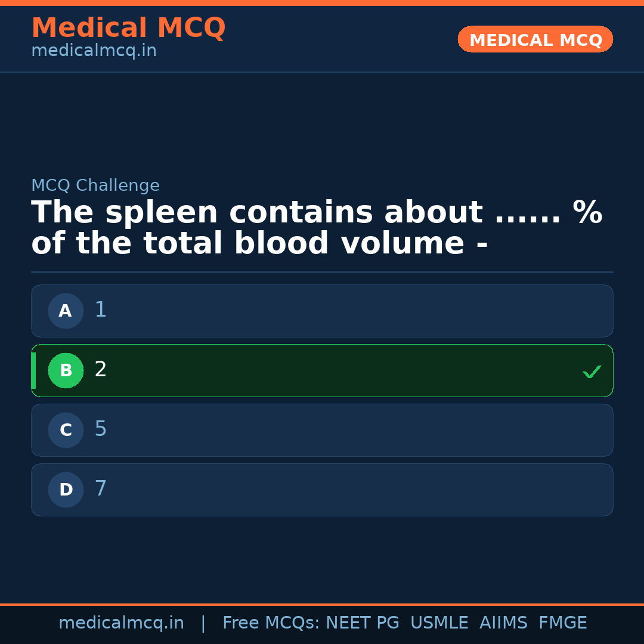The width and height of the screenshot is (644, 644).
Task: Click the spleen blood volume question text
Action: point(316,228)
